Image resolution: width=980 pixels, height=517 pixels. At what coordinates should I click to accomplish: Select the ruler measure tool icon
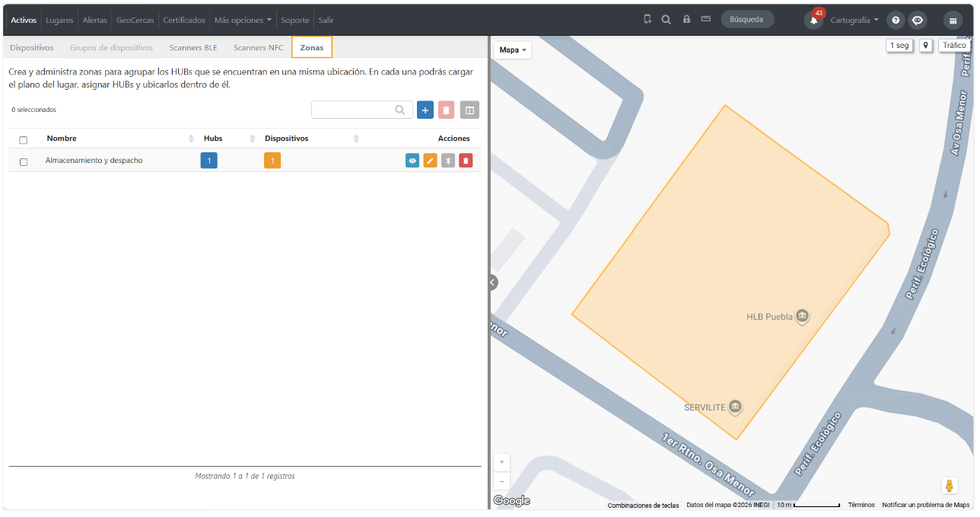coord(706,20)
